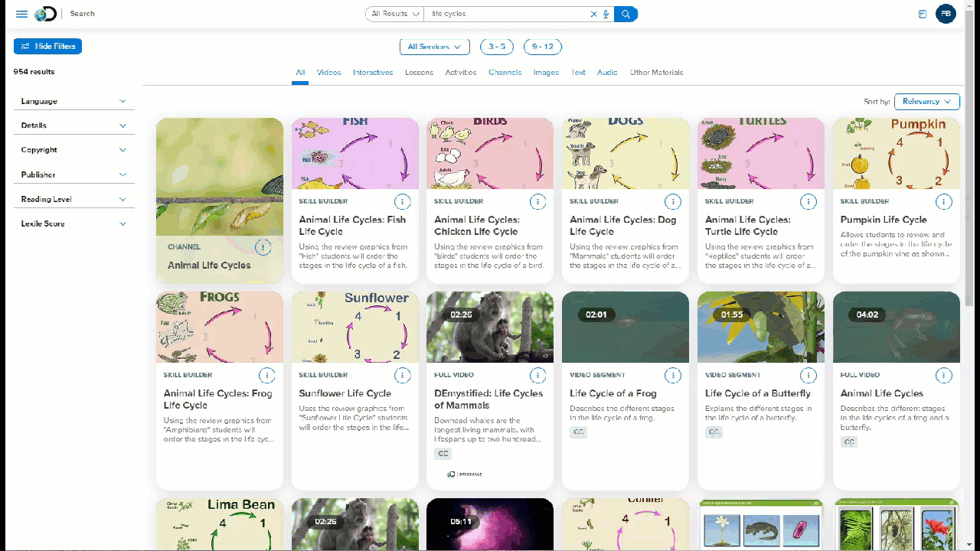Screen dimensions: 980x551
Task: Click the panel icon beside the profile avatar
Action: [x=922, y=13]
